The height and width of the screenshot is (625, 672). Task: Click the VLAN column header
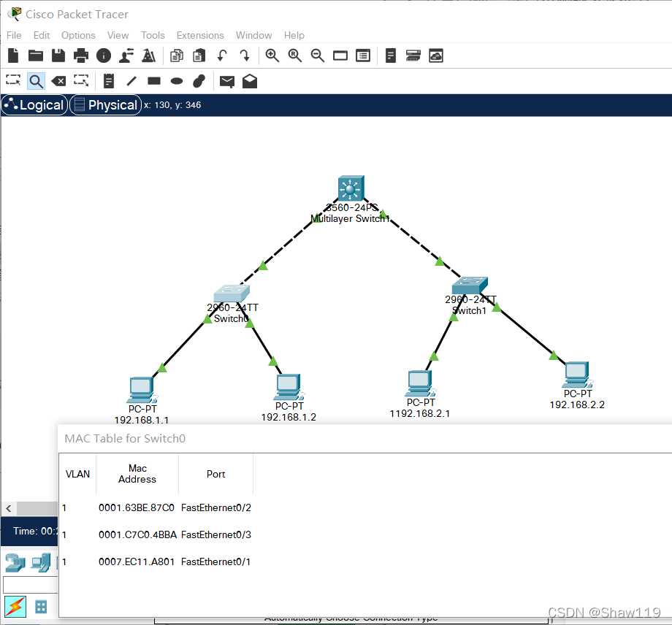(77, 474)
